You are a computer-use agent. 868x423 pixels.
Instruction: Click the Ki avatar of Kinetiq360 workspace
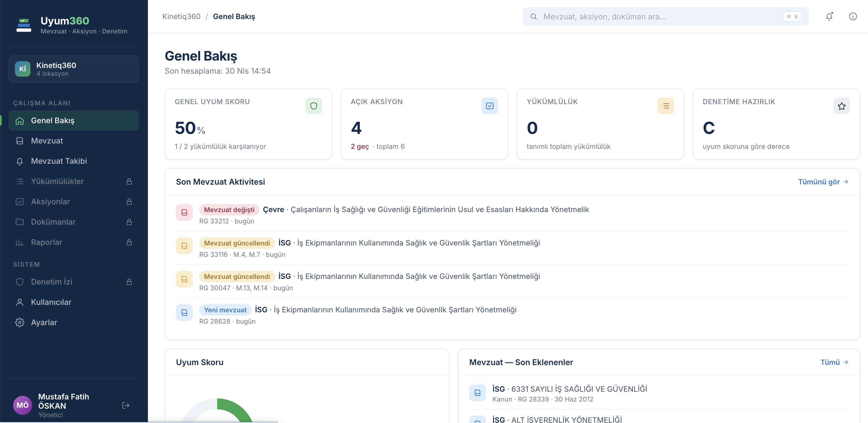tap(23, 69)
